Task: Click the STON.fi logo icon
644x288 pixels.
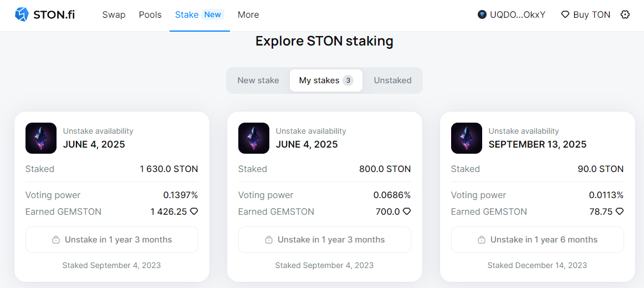Action: (x=22, y=14)
